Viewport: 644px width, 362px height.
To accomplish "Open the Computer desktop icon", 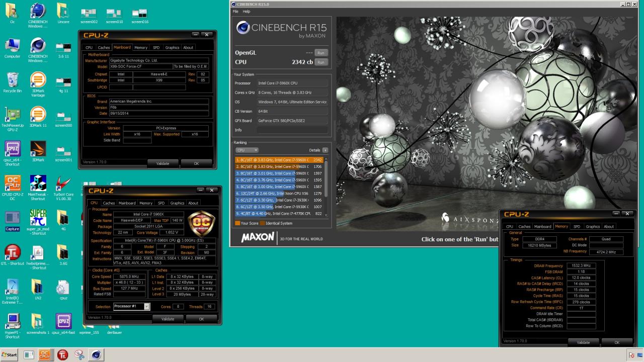I will tap(12, 49).
